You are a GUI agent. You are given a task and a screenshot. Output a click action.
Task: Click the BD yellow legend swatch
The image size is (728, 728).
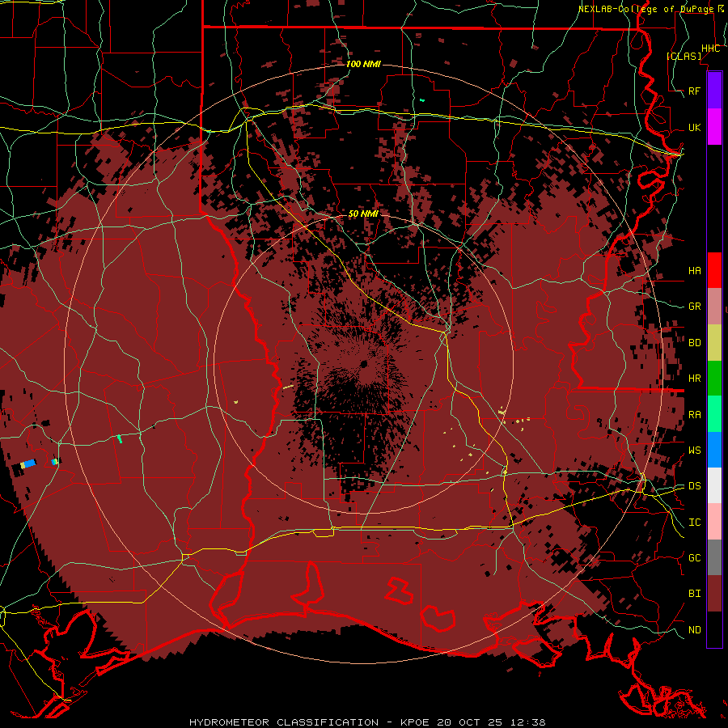[x=714, y=342]
